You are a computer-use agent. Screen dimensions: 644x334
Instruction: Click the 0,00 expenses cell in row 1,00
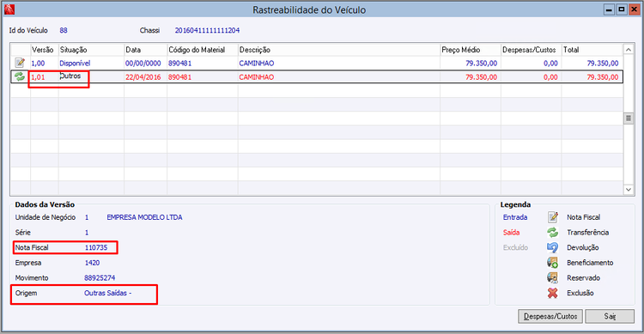tap(531, 64)
